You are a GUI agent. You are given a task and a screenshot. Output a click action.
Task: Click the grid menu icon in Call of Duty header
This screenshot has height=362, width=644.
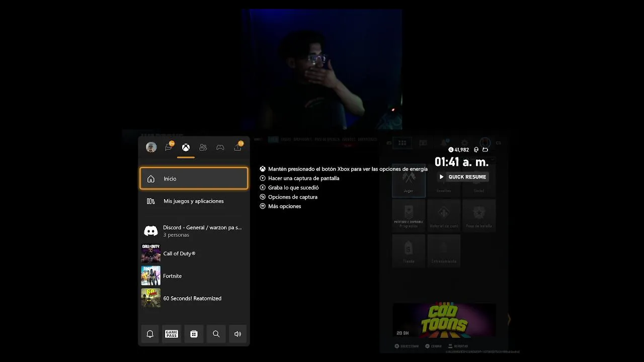[403, 143]
